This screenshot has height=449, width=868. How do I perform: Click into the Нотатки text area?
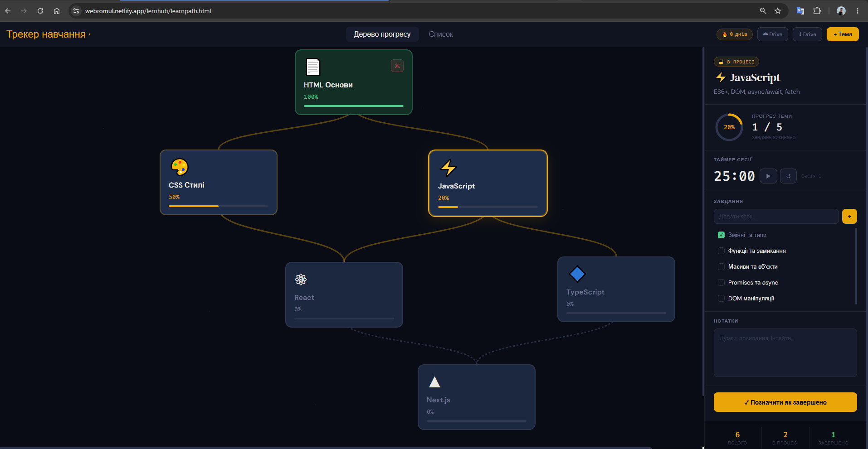coord(785,352)
